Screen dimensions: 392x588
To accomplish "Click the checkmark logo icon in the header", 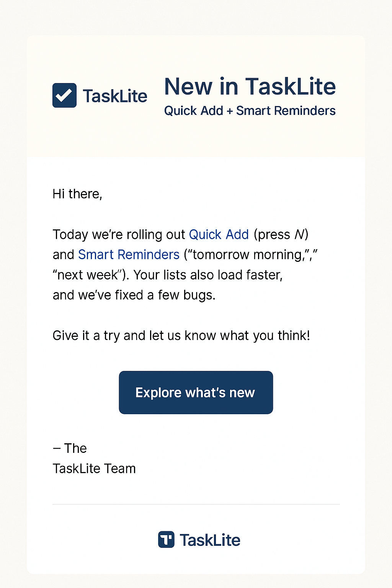I will pos(64,95).
